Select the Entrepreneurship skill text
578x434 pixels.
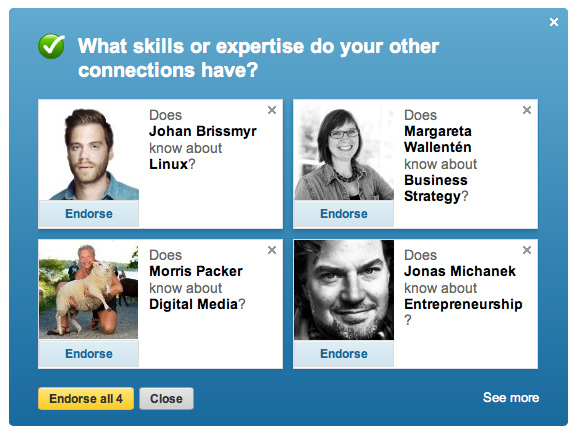click(x=463, y=304)
